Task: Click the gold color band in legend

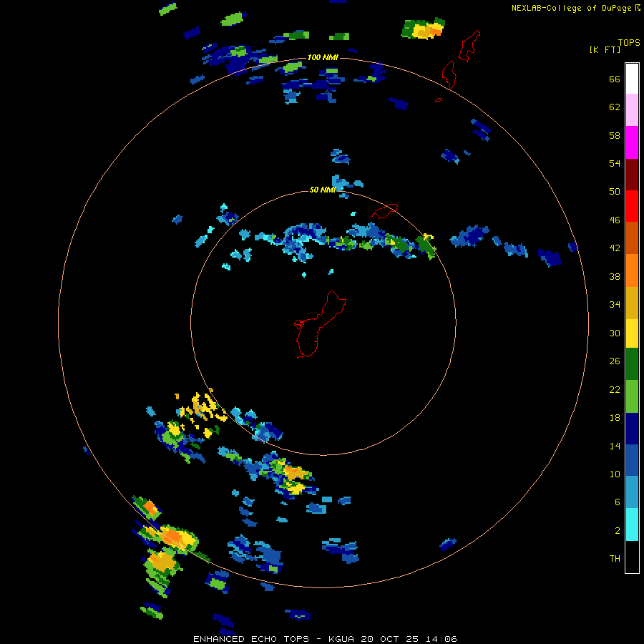Action: tap(632, 302)
